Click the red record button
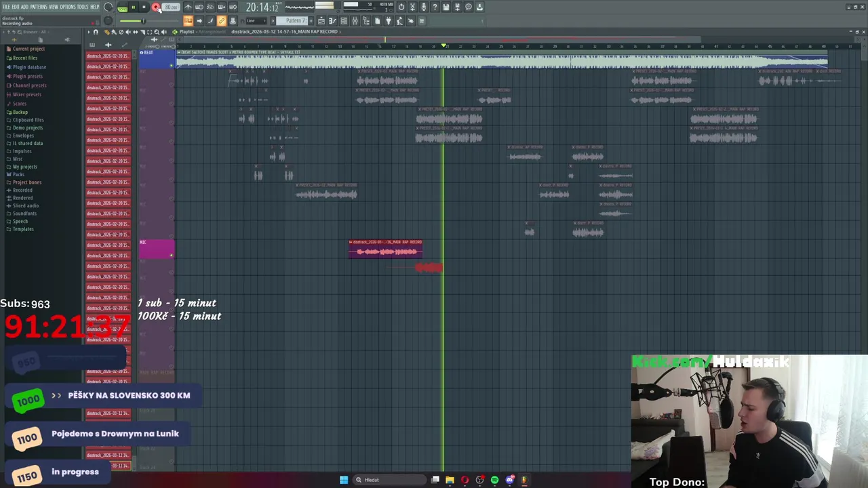The height and width of the screenshot is (488, 868). coord(156,7)
